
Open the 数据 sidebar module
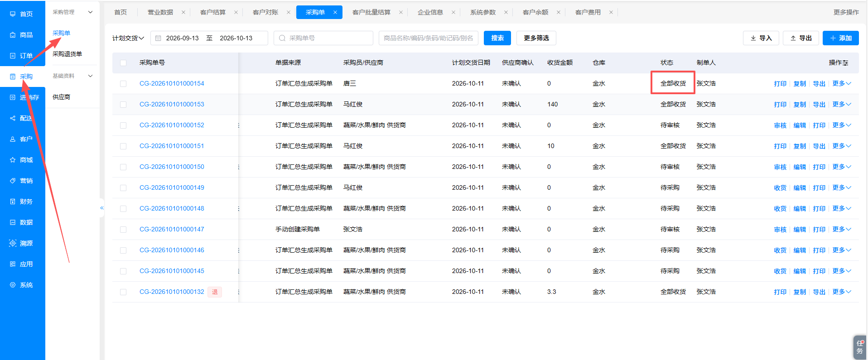[22, 222]
